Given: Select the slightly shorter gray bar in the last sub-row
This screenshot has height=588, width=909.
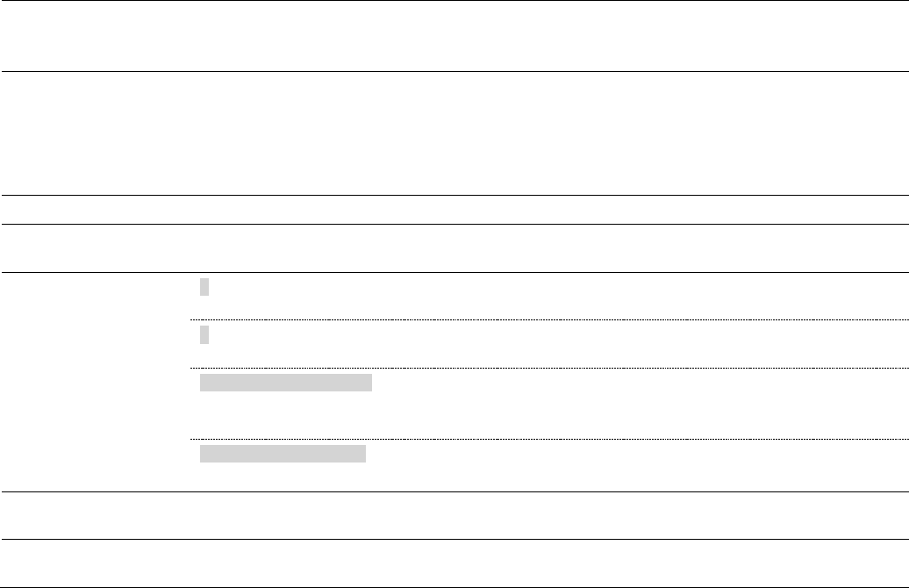Looking at the screenshot, I should click(x=283, y=454).
